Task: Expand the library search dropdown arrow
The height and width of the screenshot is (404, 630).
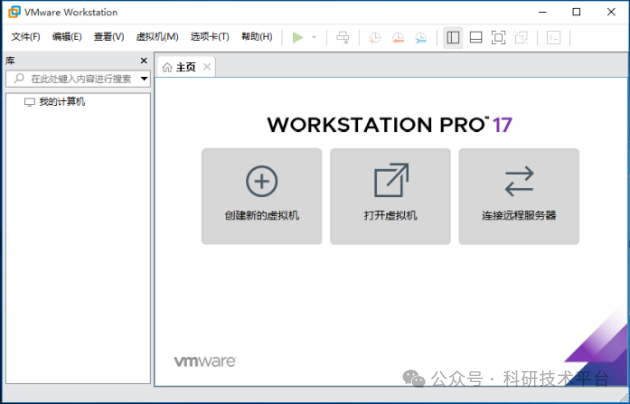Action: [x=144, y=78]
